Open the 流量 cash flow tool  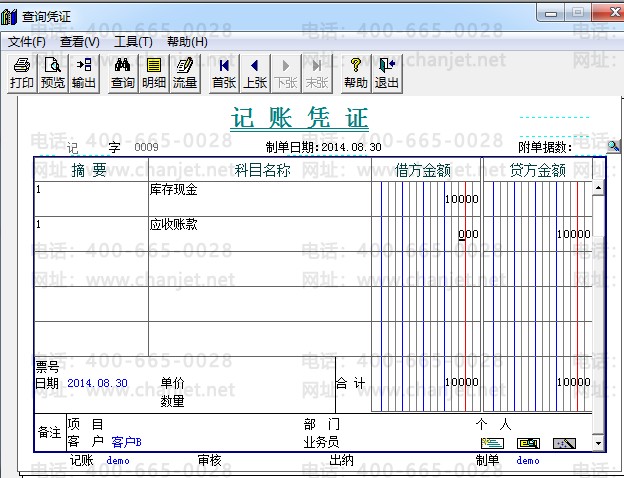(185, 73)
